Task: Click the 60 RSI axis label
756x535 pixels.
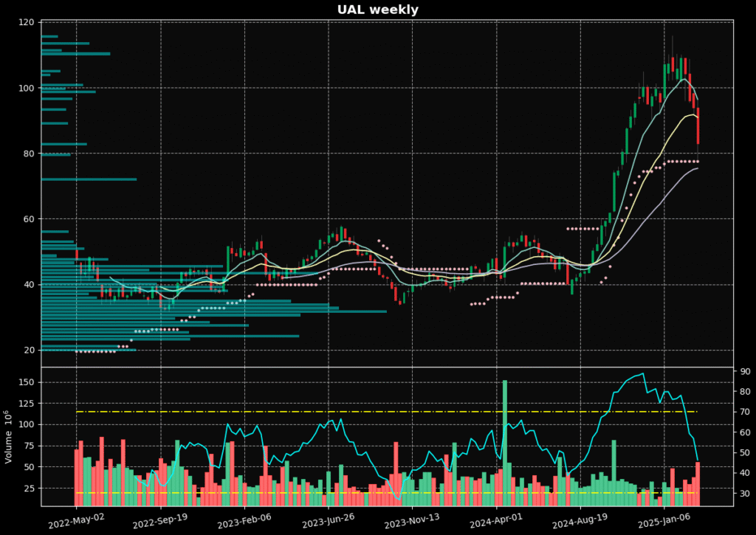Action: tap(746, 433)
